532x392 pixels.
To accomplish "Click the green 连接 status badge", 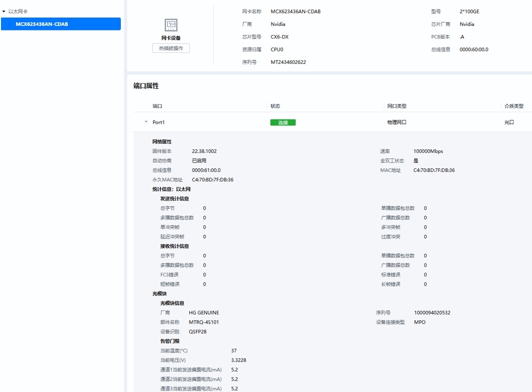I will pyautogui.click(x=283, y=122).
